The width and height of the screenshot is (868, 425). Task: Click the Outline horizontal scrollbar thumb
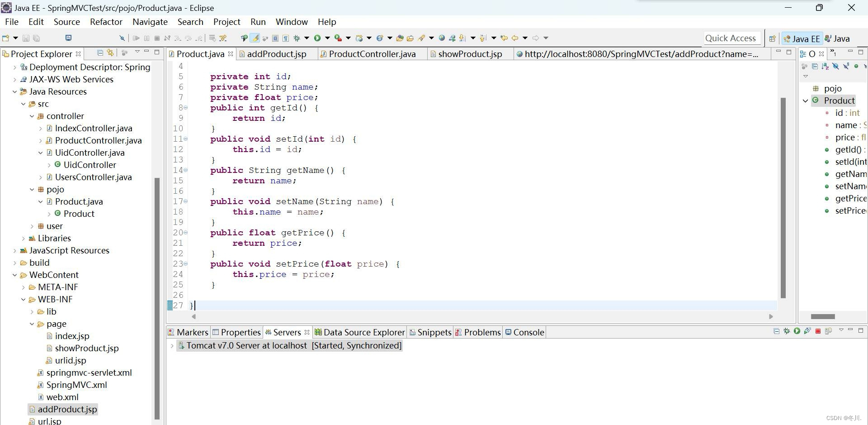pos(823,316)
